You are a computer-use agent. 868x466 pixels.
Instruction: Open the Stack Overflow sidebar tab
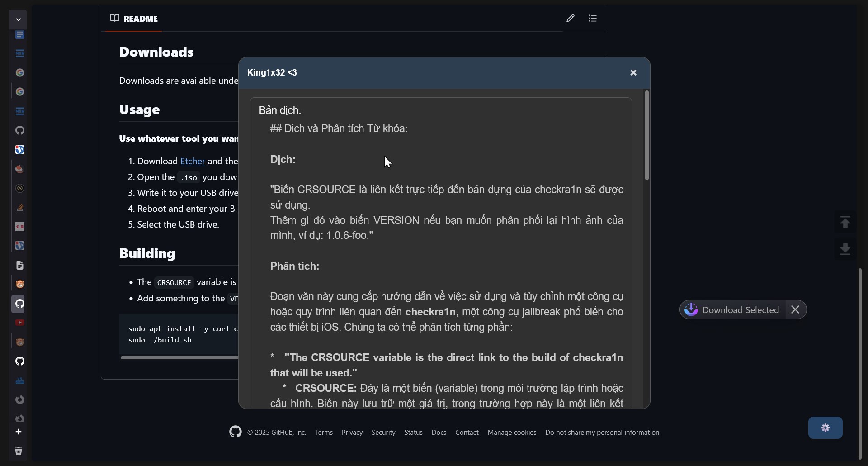tap(19, 207)
